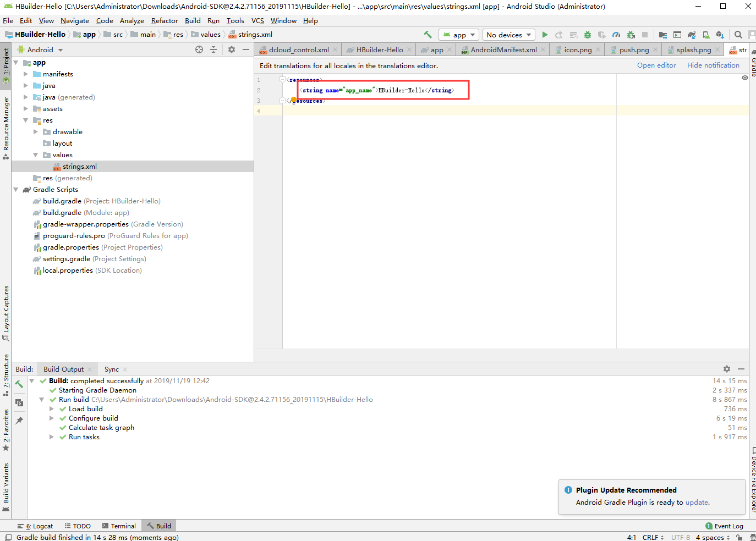The width and height of the screenshot is (756, 541).
Task: Click the Debug app bug icon
Action: (x=587, y=35)
